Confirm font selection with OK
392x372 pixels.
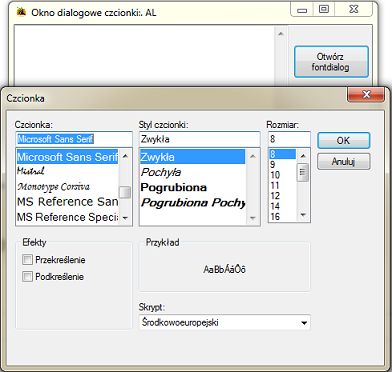344,140
